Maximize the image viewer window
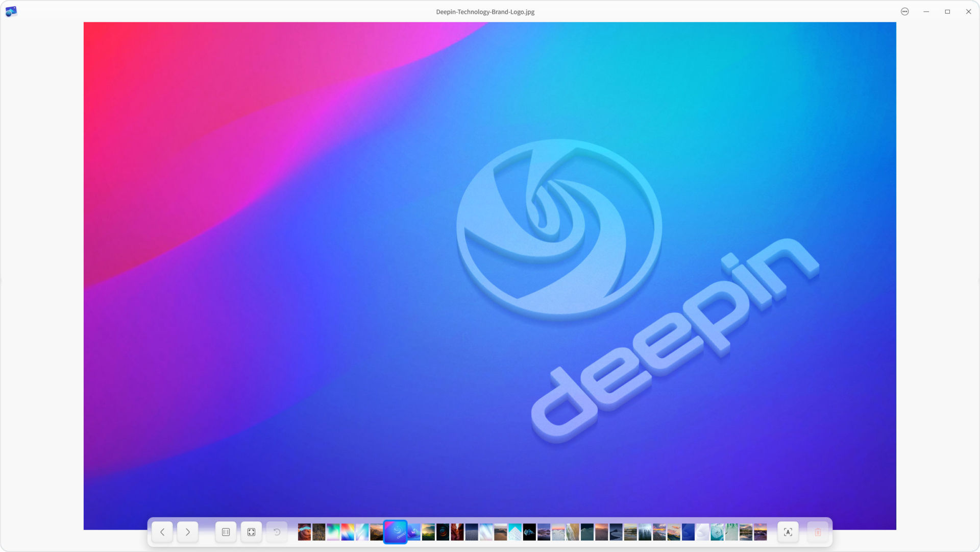The image size is (980, 552). (947, 11)
